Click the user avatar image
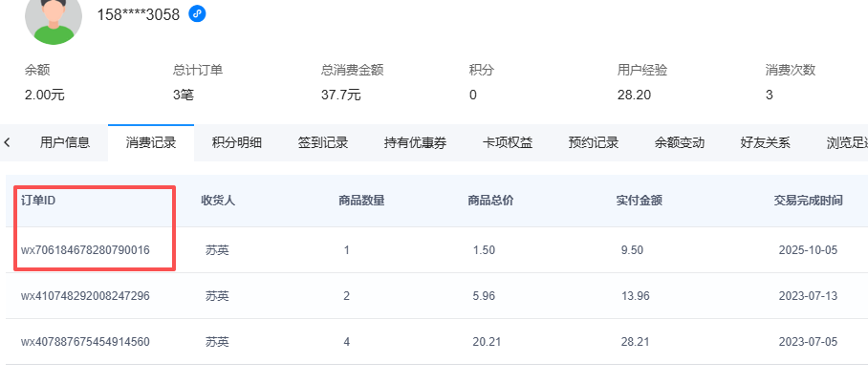 (53, 19)
